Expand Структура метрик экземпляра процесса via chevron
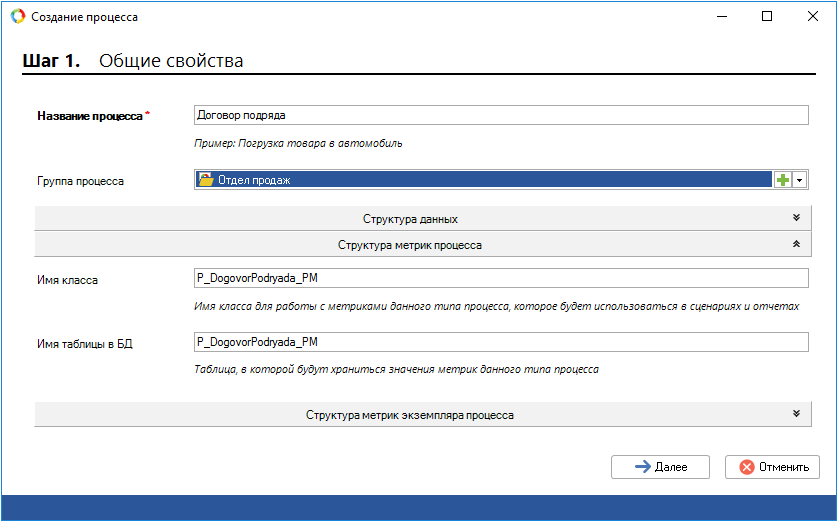The width and height of the screenshot is (838, 522). coord(796,414)
